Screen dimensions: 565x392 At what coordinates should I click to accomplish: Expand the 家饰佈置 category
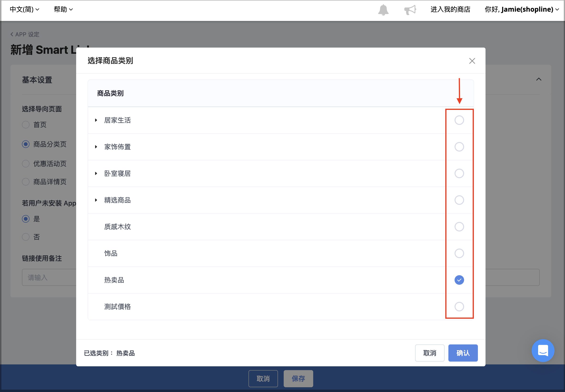tap(96, 147)
